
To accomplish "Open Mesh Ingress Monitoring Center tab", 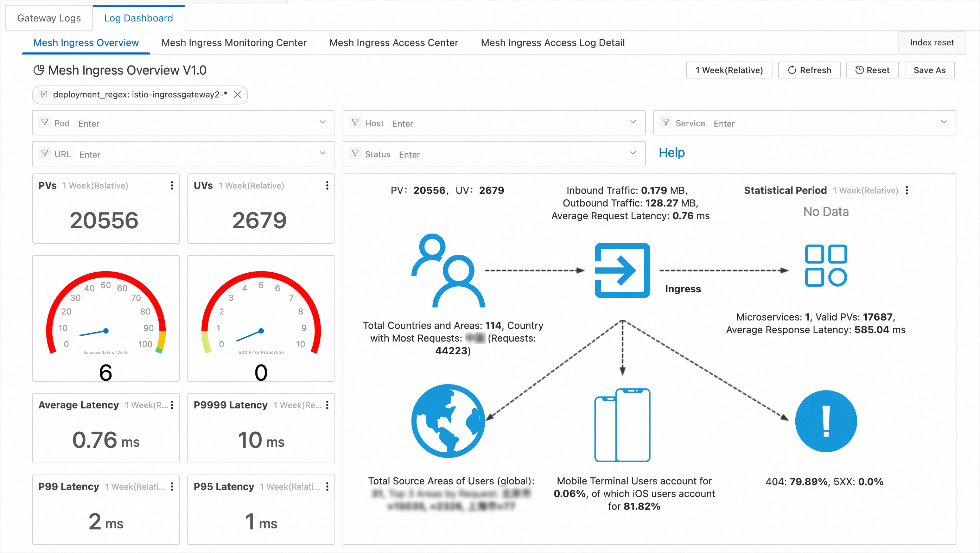I will tap(234, 43).
